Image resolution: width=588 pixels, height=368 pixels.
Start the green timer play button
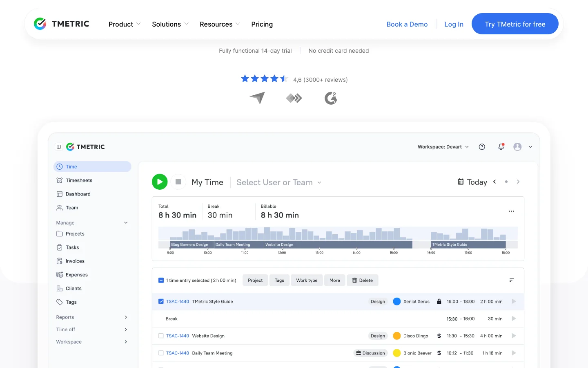point(160,182)
